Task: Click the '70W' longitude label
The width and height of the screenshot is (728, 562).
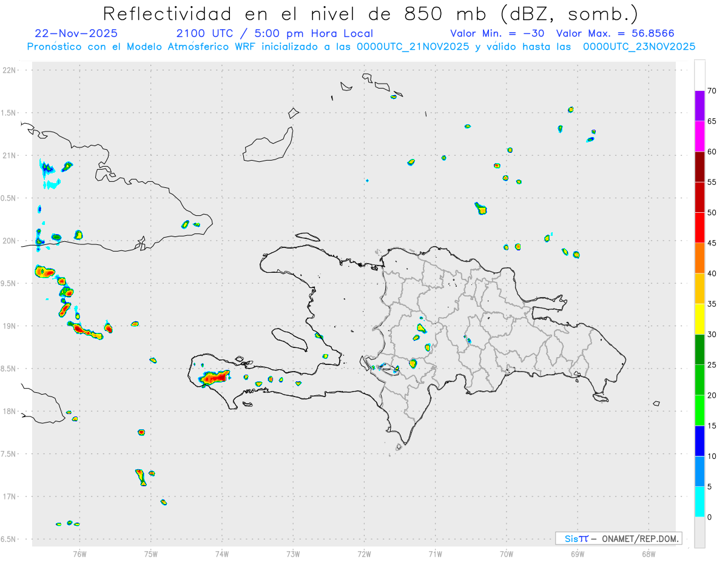Action: pyautogui.click(x=507, y=554)
